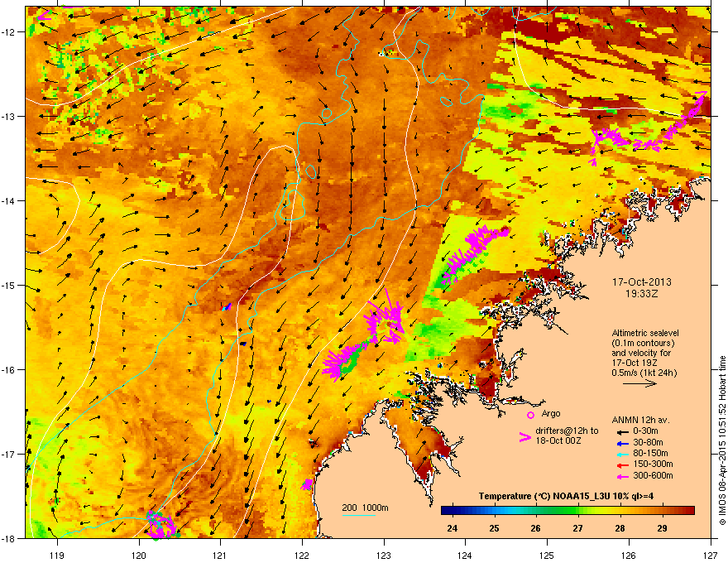The image size is (728, 563).
Task: Click the latitude axis label -15
Action: click(x=10, y=285)
